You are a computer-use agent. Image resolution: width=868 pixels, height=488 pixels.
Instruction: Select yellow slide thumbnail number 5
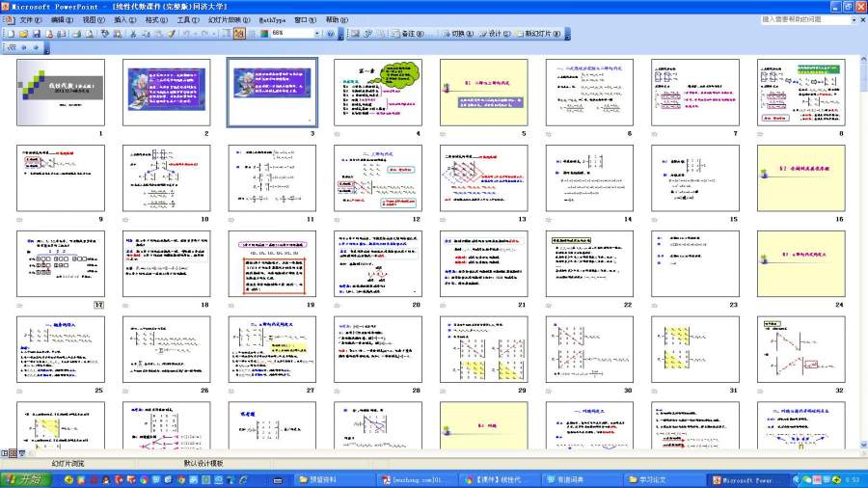tap(484, 93)
